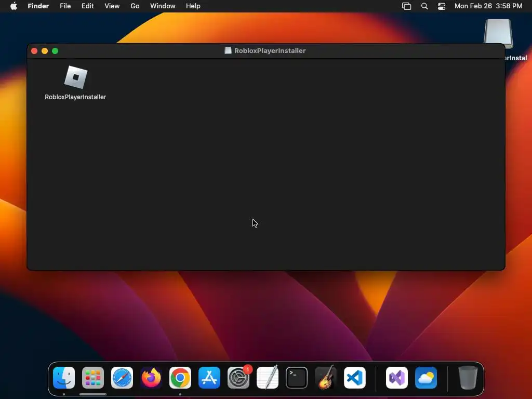Click the RobloxPlayerInstaller file name label

click(75, 97)
